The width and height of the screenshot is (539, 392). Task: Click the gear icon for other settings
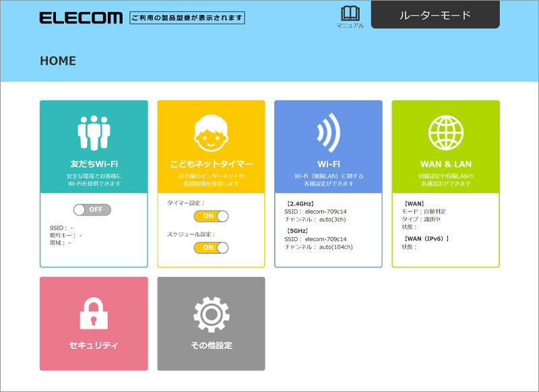pos(211,314)
